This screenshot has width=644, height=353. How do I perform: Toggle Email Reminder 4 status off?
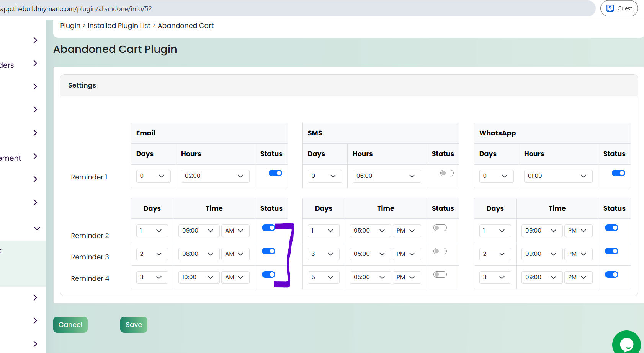[268, 275]
